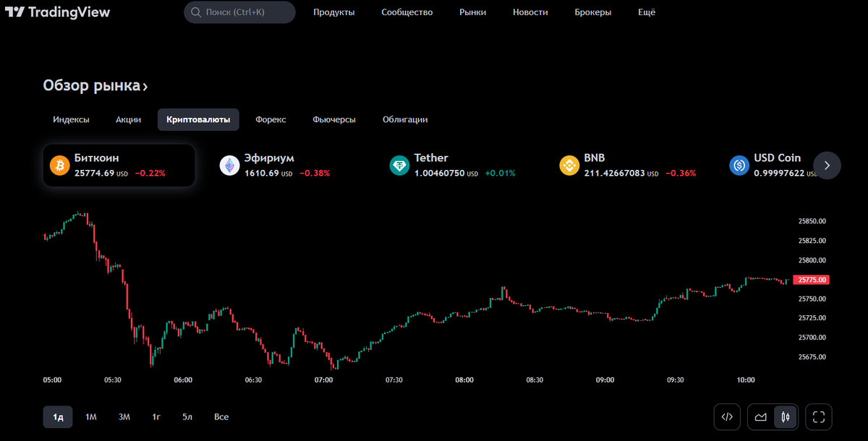The height and width of the screenshot is (441, 868).
Task: Focus the Поиск search field
Action: pos(239,12)
